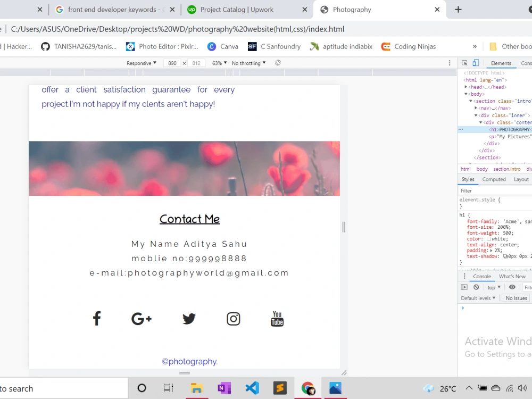Close the Photography browser tab
532x399 pixels.
[x=437, y=10]
